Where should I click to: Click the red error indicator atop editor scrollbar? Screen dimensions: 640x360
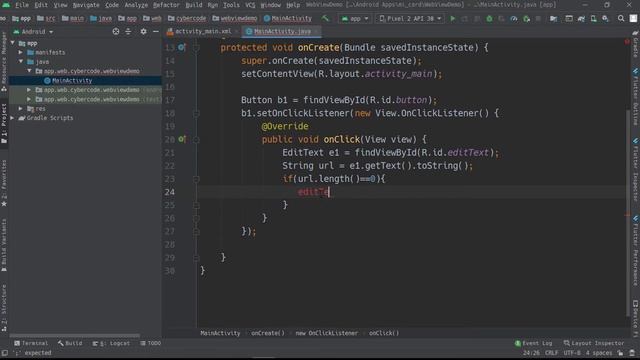tap(627, 42)
